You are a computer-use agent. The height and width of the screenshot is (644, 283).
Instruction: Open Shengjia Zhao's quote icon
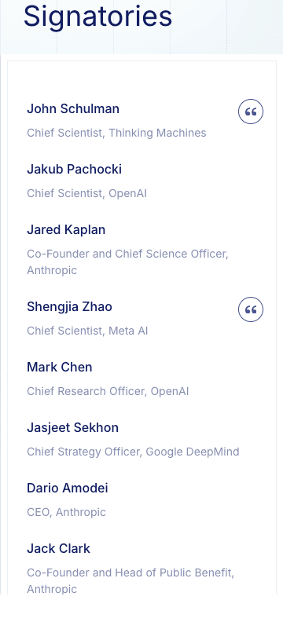click(251, 309)
